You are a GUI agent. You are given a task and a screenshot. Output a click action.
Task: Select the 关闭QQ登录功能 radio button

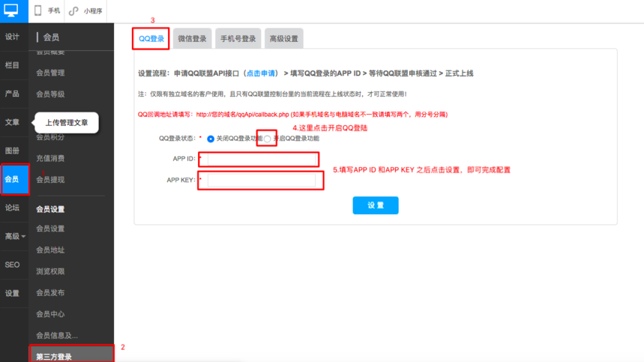tap(211, 139)
